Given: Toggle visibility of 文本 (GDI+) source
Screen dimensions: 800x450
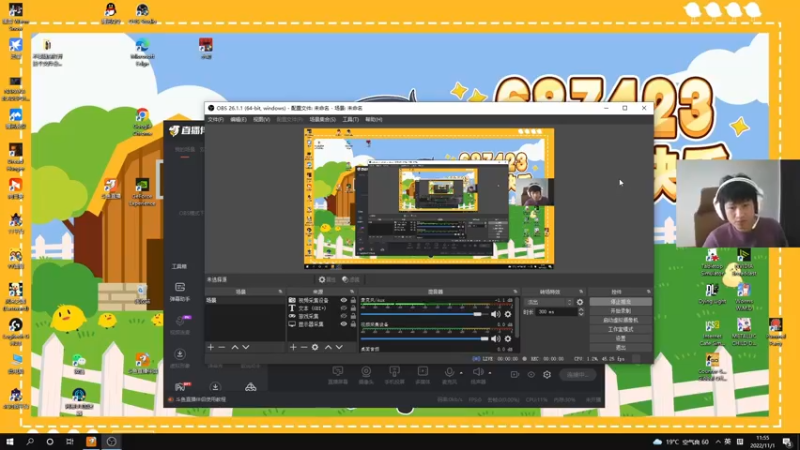Looking at the screenshot, I should (343, 308).
